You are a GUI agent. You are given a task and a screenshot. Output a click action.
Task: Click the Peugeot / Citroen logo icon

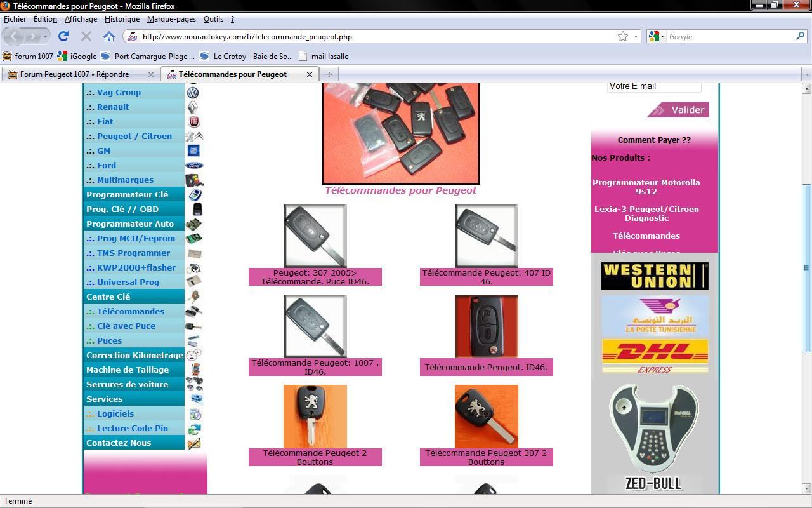[194, 136]
